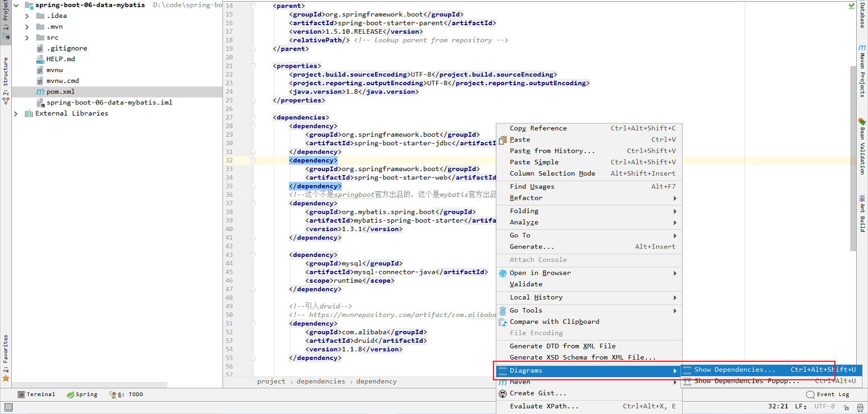The width and height of the screenshot is (868, 414).
Task: Open the Folding submenu
Action: point(589,211)
